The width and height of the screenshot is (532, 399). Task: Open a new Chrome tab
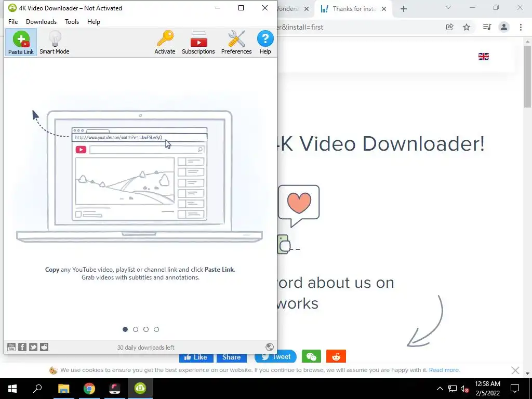403,9
